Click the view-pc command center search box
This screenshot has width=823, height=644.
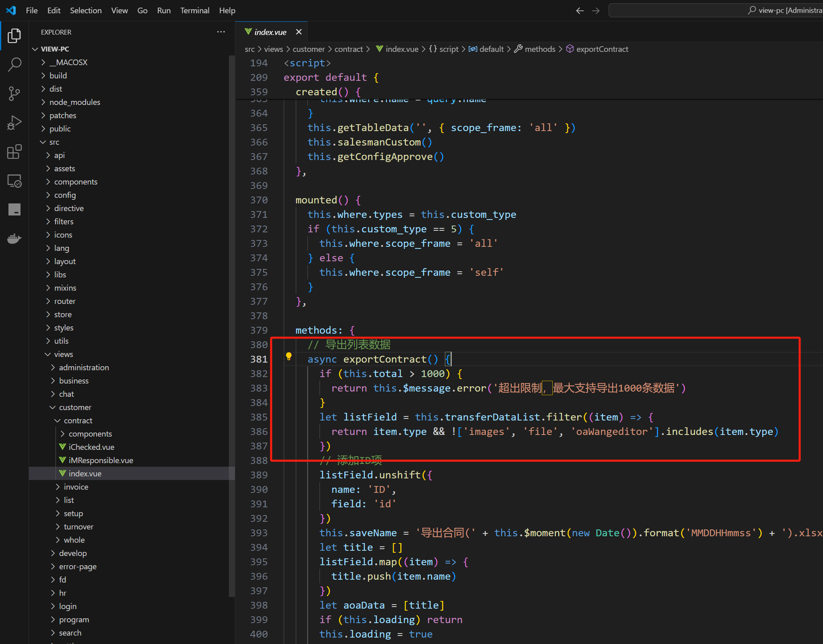[x=716, y=10]
